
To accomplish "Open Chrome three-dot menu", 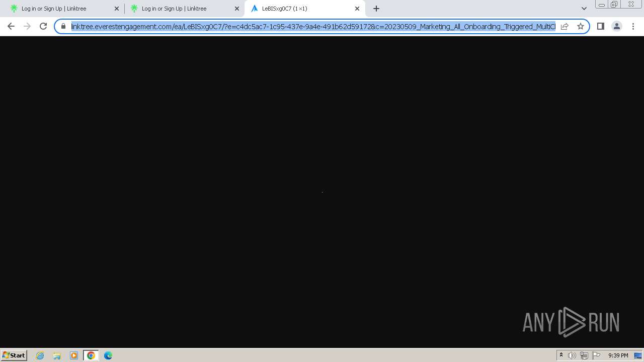I will tap(633, 26).
